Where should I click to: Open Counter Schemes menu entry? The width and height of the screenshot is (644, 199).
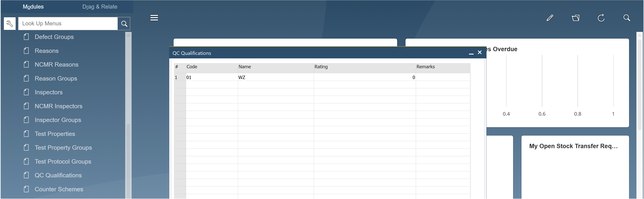click(59, 189)
